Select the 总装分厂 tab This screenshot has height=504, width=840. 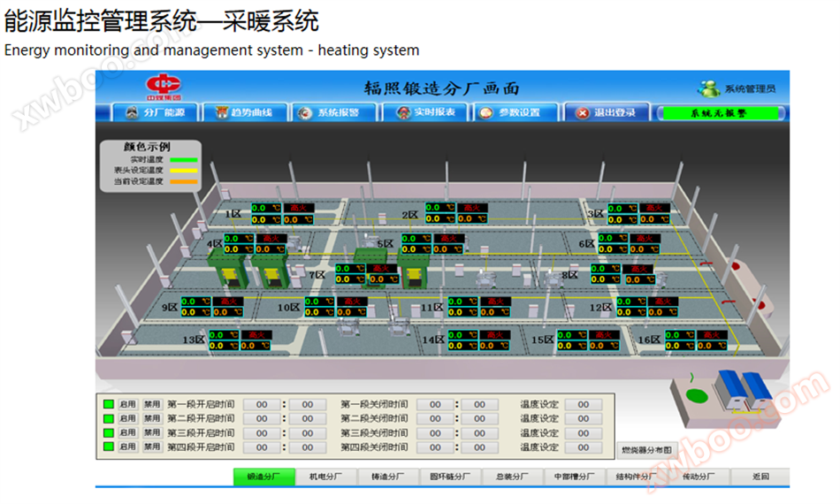click(512, 477)
